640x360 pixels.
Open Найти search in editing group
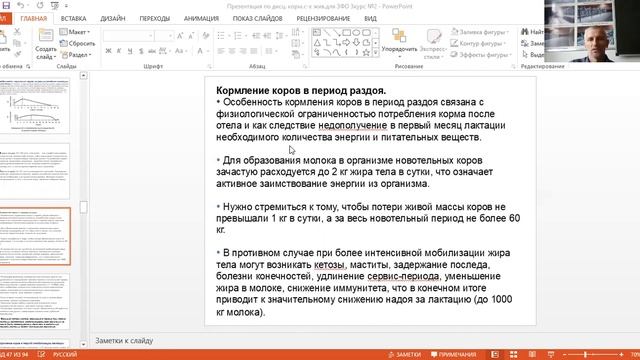click(532, 32)
